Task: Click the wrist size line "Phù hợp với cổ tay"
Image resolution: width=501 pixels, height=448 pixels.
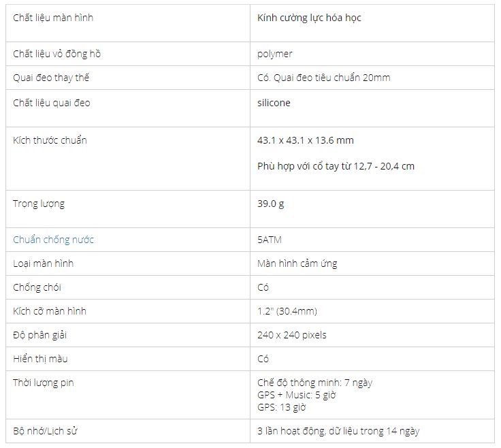Action: pyautogui.click(x=336, y=166)
